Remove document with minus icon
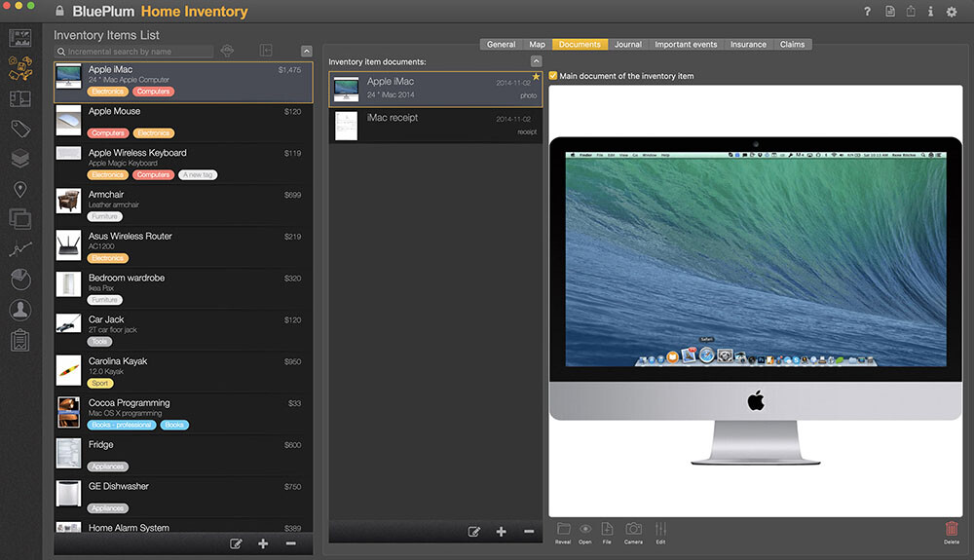Viewport: 974px width, 560px height. coord(529,532)
